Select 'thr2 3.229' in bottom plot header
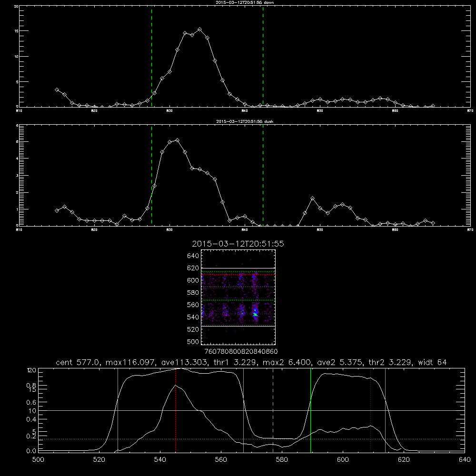Viewport: 476px width, 476px height. click(x=390, y=362)
